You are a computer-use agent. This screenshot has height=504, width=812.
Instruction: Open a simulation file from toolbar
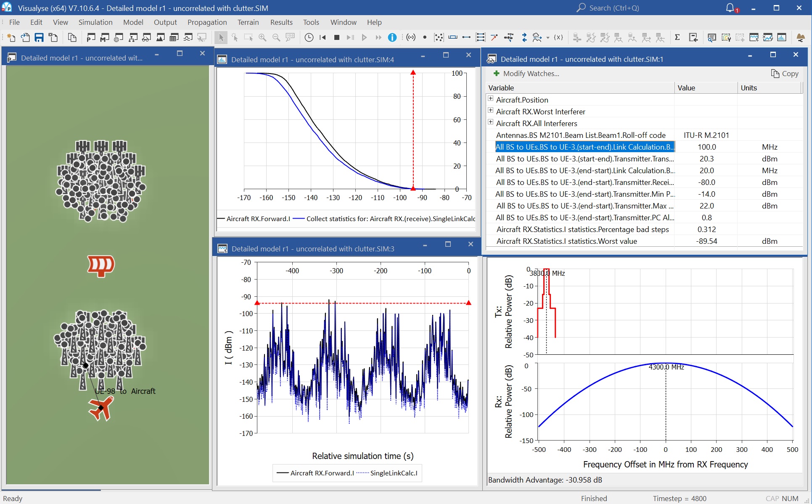click(25, 38)
